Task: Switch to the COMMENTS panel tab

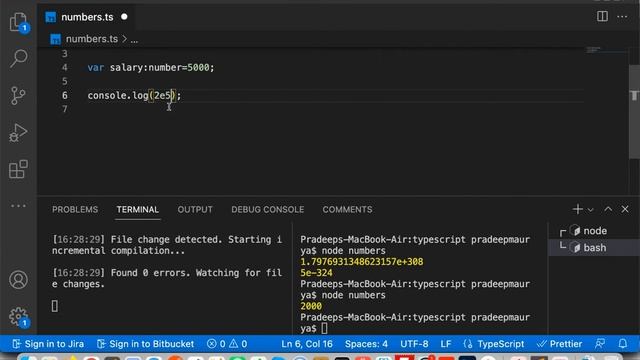Action: click(347, 209)
